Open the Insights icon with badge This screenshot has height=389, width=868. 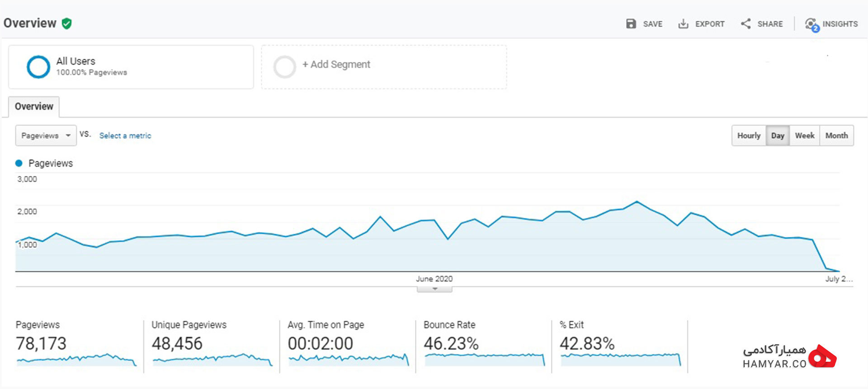click(x=812, y=24)
